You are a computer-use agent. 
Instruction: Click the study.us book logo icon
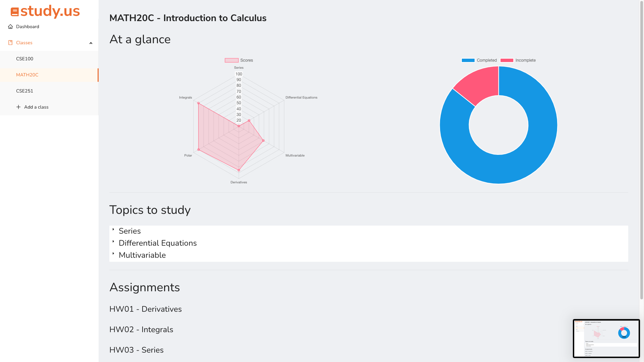click(14, 12)
